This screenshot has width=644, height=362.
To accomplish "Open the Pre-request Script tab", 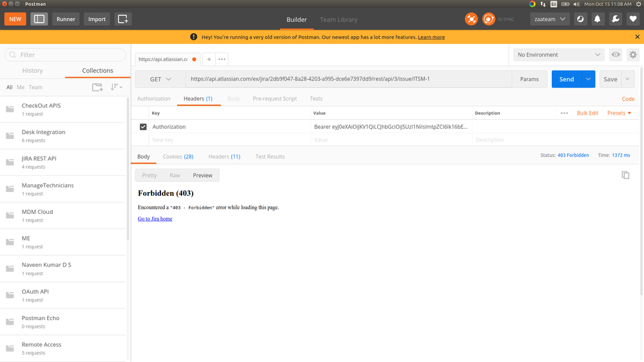I will click(275, 99).
